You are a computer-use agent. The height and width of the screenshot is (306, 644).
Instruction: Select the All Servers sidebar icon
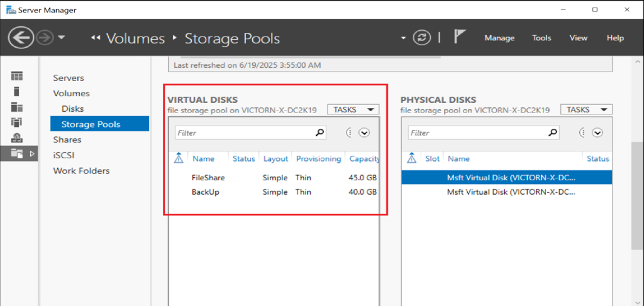[x=17, y=107]
